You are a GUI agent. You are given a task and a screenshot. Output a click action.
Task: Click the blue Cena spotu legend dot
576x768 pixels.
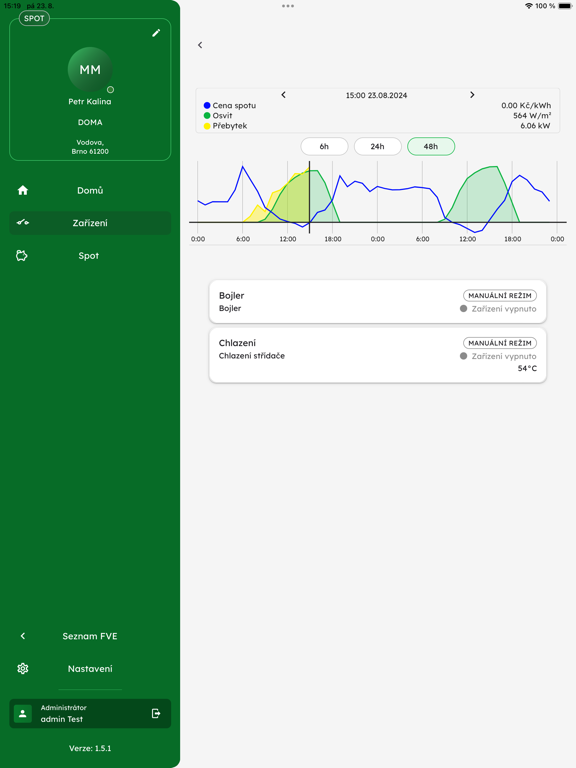[x=207, y=105]
